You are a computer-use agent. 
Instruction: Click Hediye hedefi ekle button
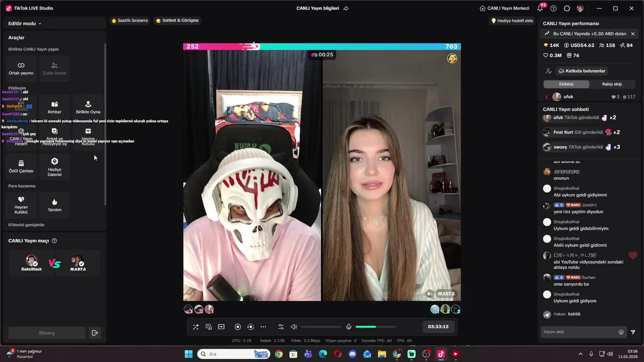512,21
